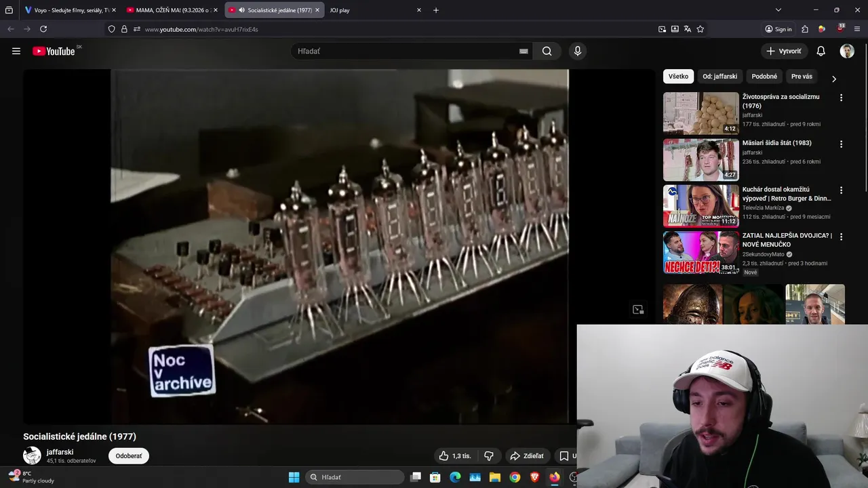Open browser translate page icon
Image resolution: width=868 pixels, height=488 pixels.
tap(688, 29)
